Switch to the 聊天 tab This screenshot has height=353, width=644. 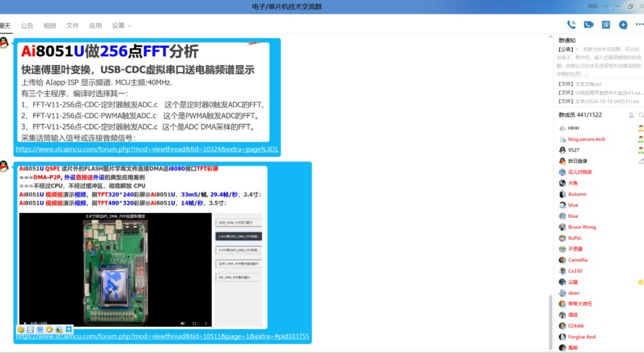(5, 26)
